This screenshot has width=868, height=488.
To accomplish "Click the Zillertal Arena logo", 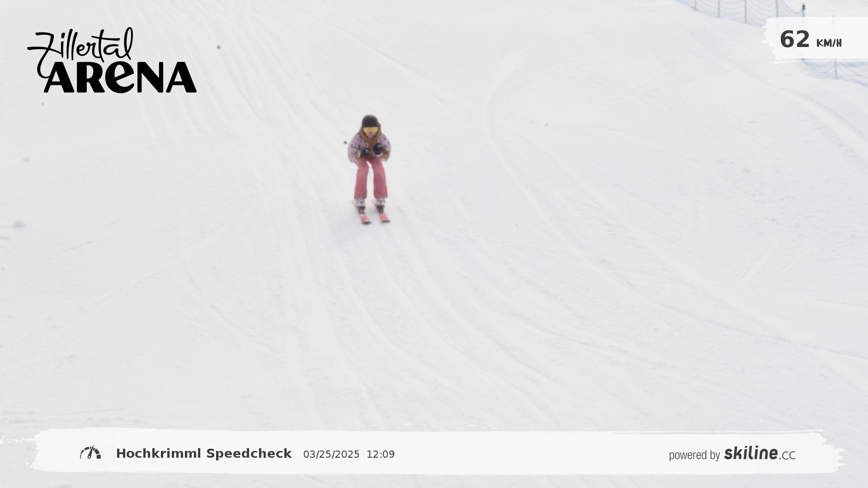I will [x=112, y=60].
